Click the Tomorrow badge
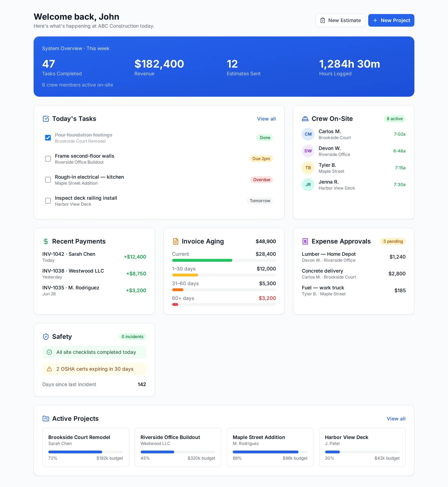This screenshot has width=448, height=487. (x=260, y=201)
